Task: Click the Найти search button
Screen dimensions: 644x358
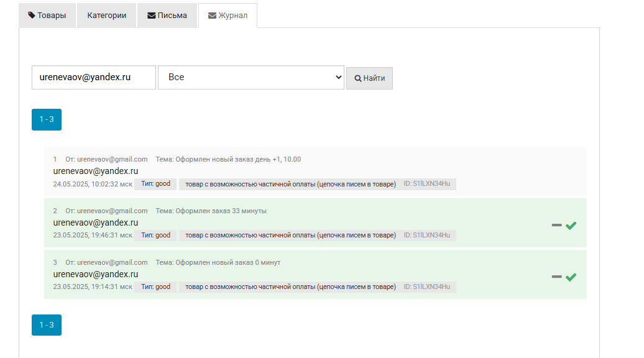Action: 369,78
